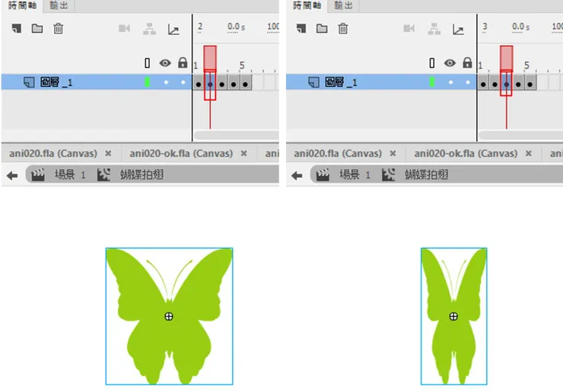Toggle outline column header in left panel
Screen dimensions: 563x392
tap(147, 63)
